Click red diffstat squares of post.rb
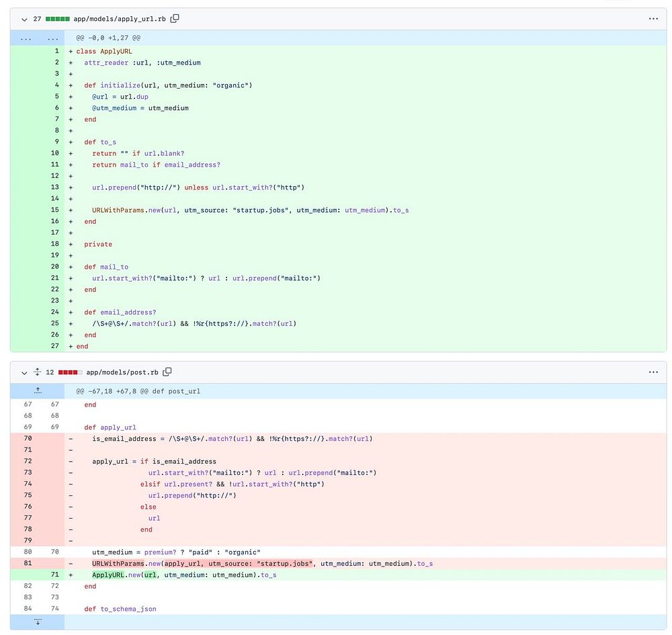This screenshot has height=635, width=672. coord(70,372)
